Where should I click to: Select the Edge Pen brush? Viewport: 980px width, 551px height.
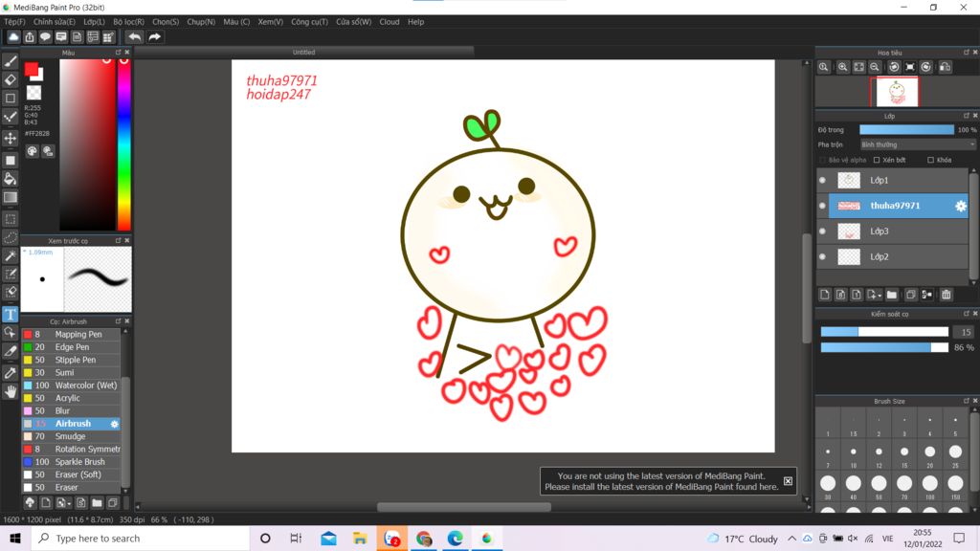pos(71,347)
